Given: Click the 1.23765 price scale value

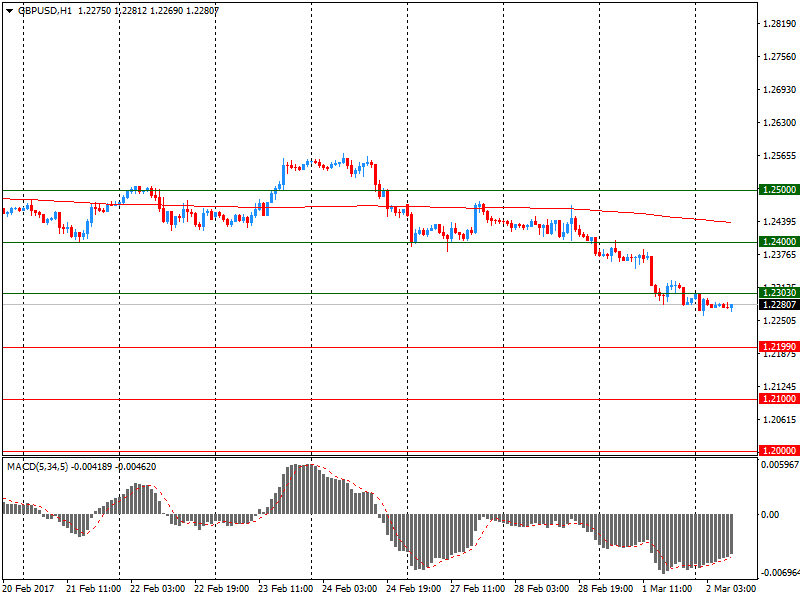Looking at the screenshot, I should pos(779,255).
